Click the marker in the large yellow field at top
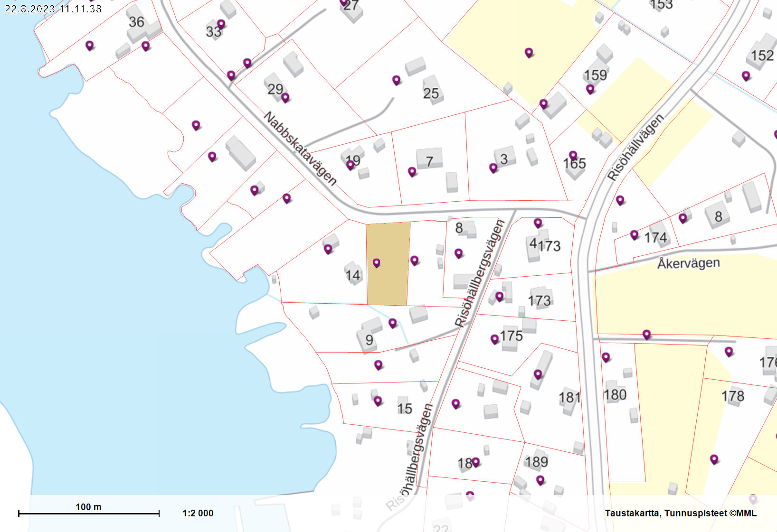The image size is (777, 532). (x=529, y=53)
